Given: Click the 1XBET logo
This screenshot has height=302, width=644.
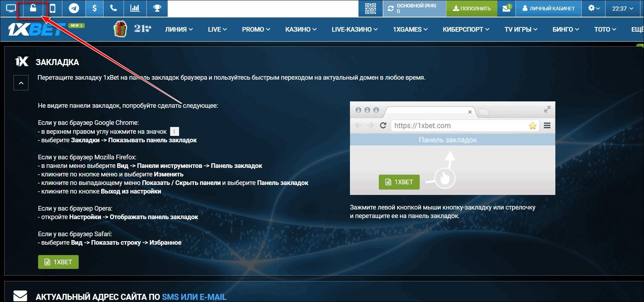Looking at the screenshot, I should [37, 30].
